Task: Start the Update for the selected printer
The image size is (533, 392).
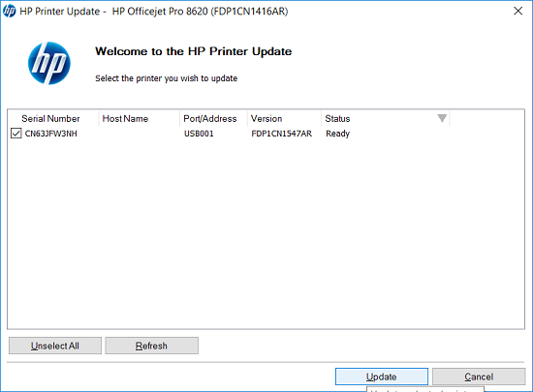Action: (382, 377)
